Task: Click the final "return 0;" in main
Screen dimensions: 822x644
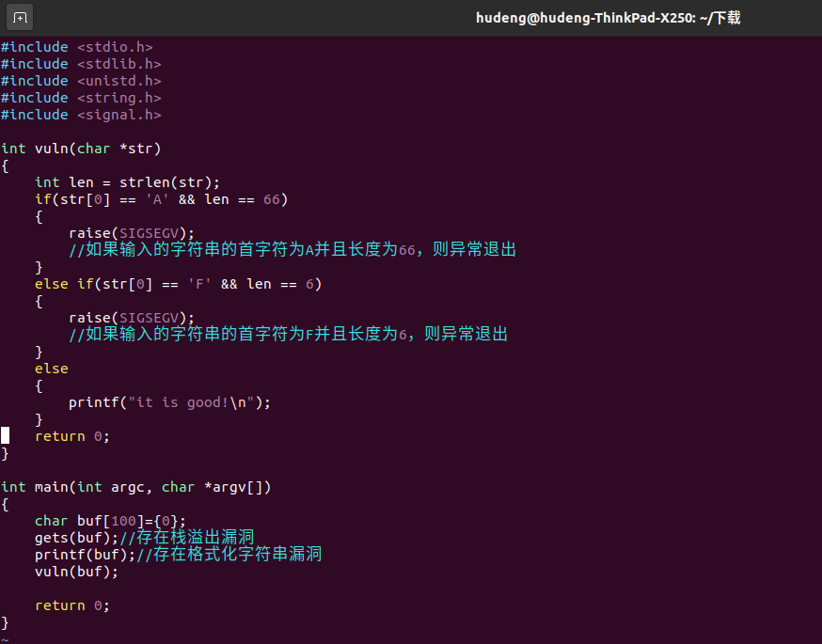Action: pos(71,605)
